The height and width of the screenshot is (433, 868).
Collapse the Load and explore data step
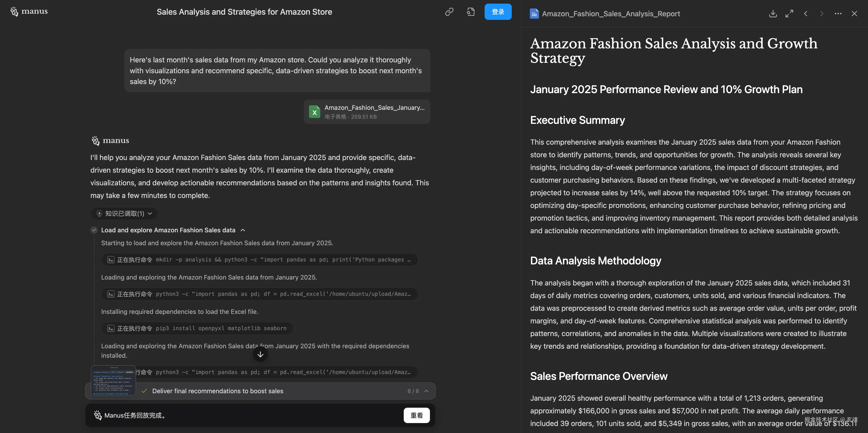pos(243,230)
